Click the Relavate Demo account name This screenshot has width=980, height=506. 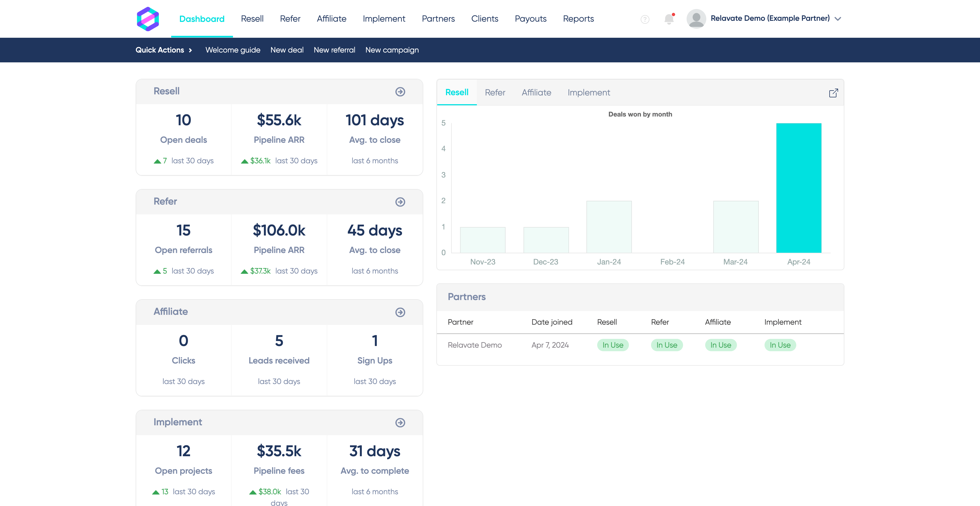point(770,18)
